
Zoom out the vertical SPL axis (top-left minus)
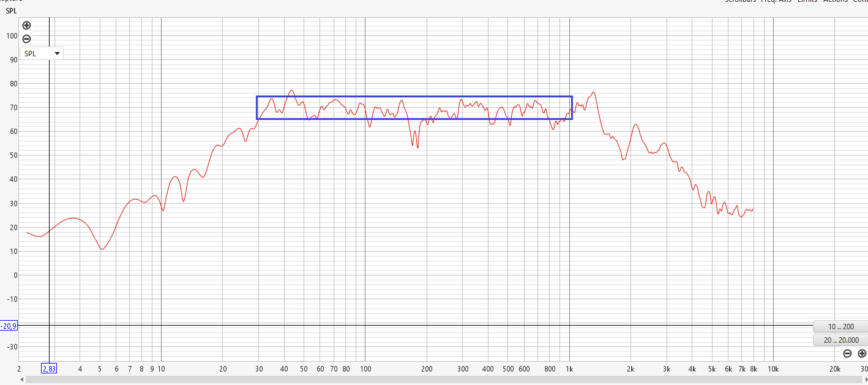coord(26,39)
